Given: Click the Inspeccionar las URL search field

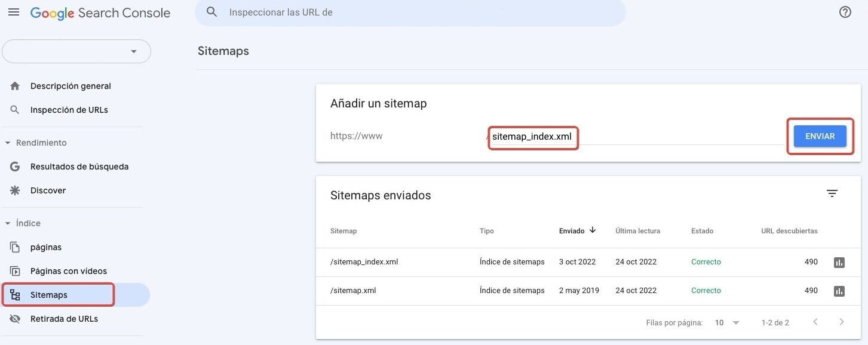Looking at the screenshot, I should point(410,13).
